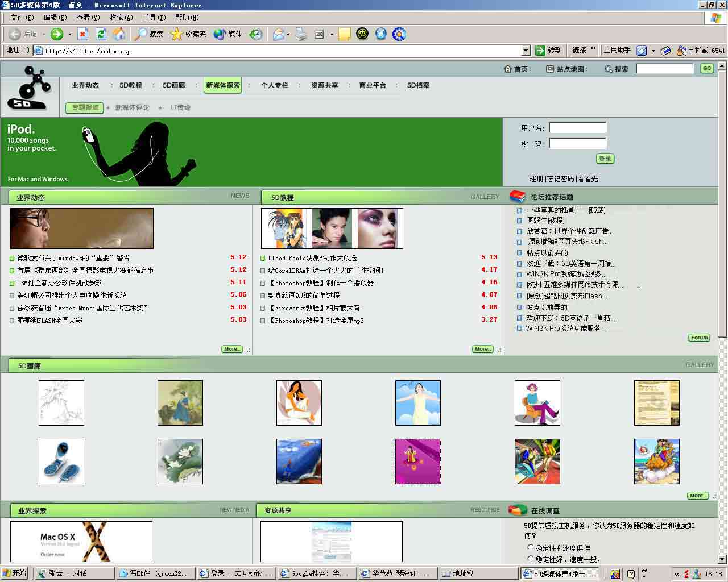Click the Stop loading icon
The image size is (728, 582).
point(83,34)
